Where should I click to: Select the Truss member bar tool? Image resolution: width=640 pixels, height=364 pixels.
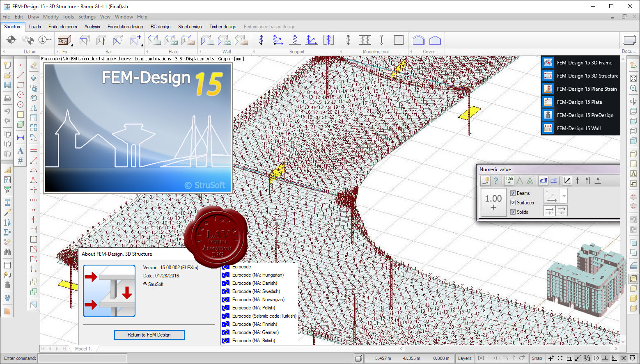coord(118,40)
